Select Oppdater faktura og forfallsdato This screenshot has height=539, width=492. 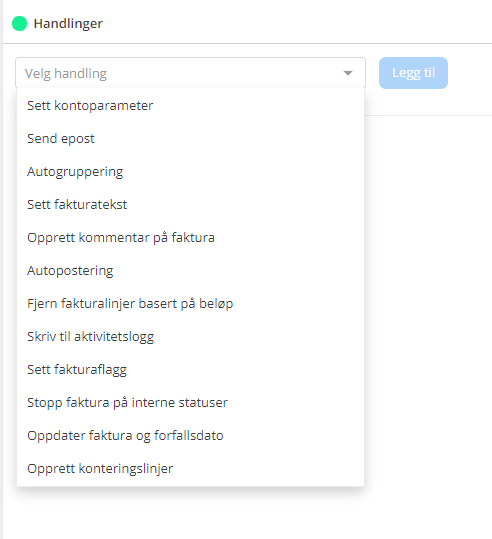(x=190, y=436)
